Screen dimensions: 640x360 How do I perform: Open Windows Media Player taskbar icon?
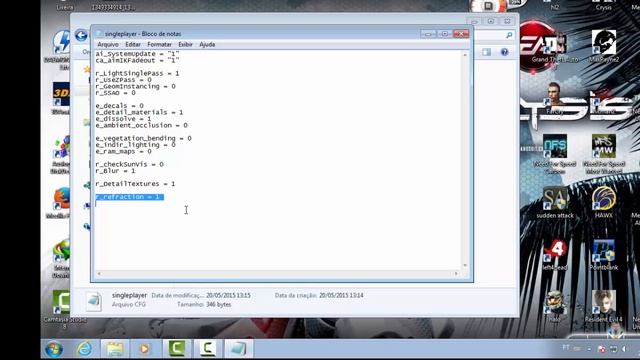[x=144, y=349]
